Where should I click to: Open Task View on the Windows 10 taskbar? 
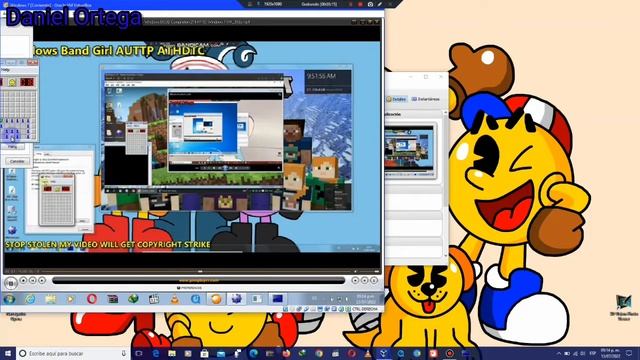139,353
